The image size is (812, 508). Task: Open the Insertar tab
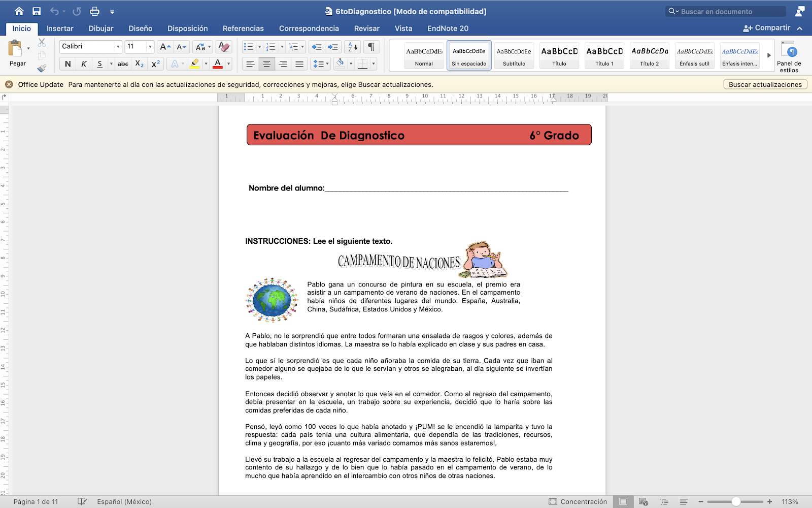(60, 28)
